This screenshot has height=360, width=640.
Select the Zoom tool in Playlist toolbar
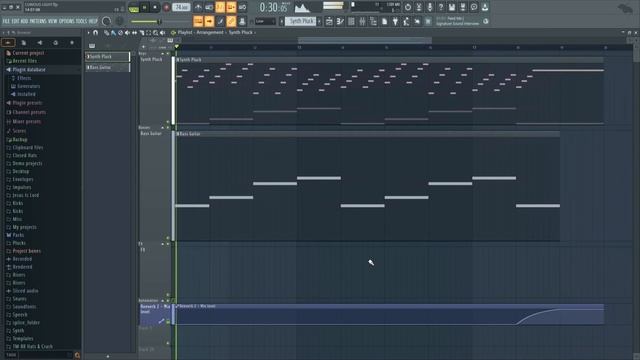(156, 33)
